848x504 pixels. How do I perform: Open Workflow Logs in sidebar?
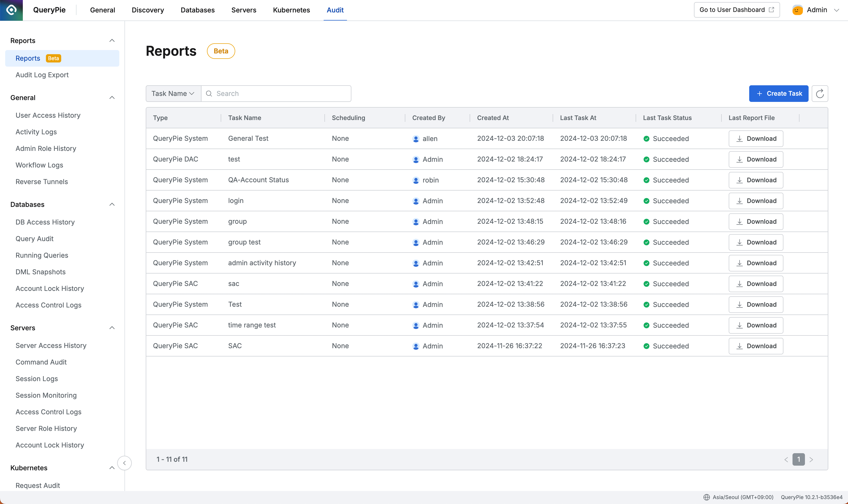click(x=39, y=165)
